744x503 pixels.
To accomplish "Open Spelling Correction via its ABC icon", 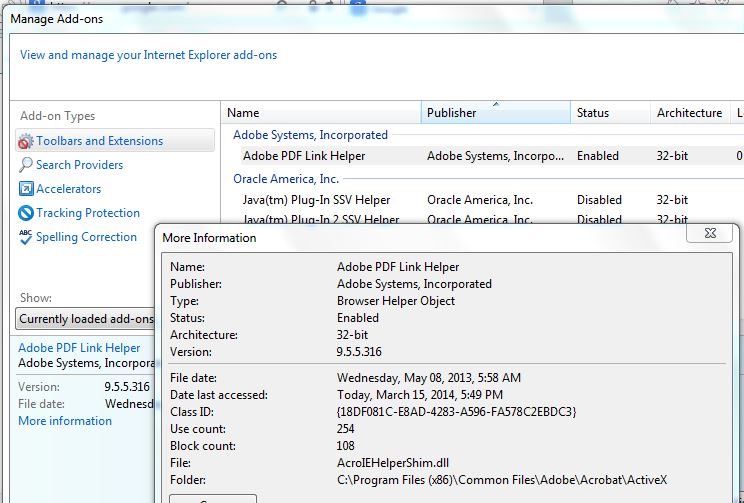I will coord(26,237).
